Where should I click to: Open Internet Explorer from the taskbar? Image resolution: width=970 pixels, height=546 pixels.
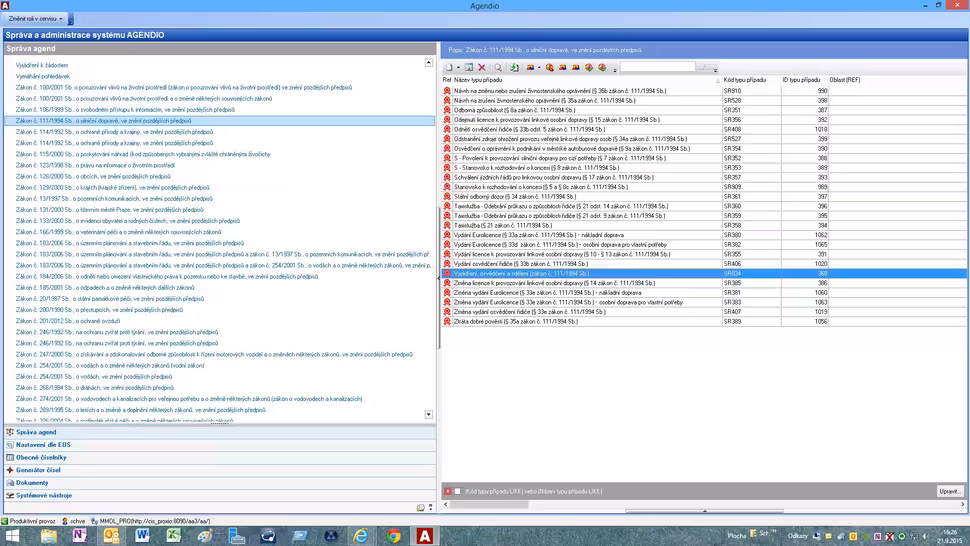pos(361,536)
